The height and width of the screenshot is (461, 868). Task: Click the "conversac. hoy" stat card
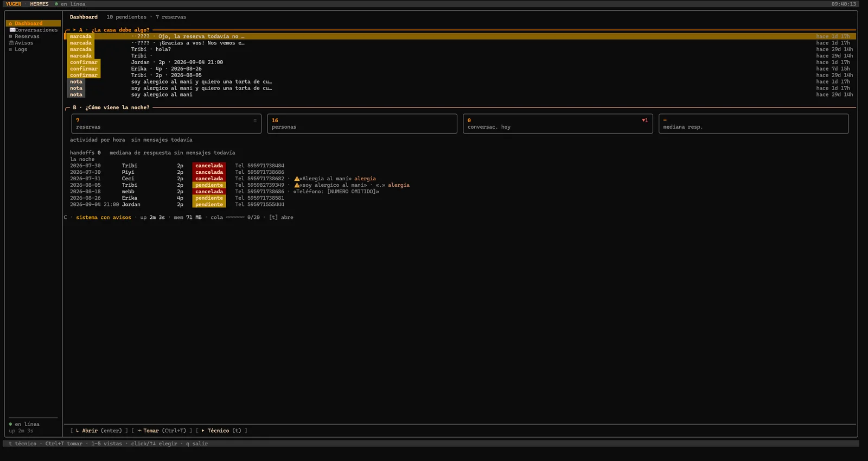pos(558,124)
